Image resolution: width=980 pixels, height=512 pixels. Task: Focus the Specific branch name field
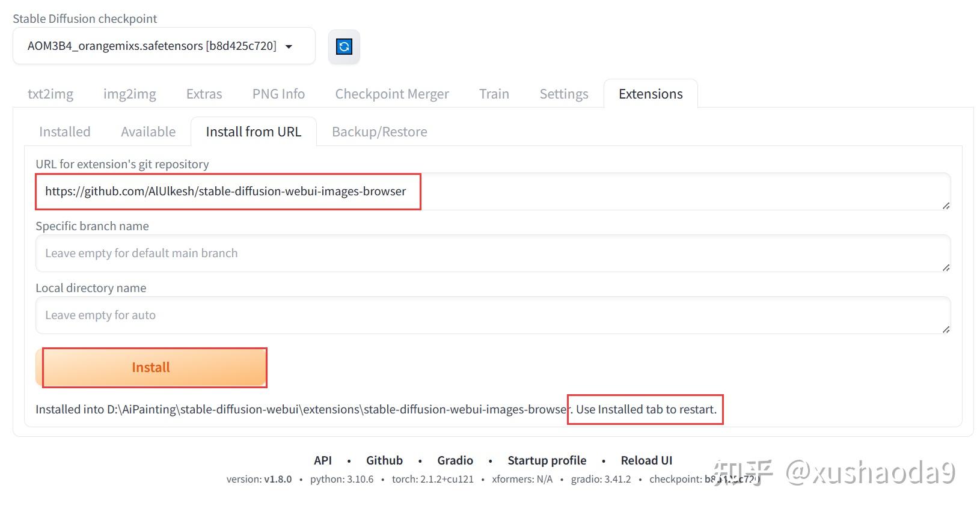[x=492, y=254]
